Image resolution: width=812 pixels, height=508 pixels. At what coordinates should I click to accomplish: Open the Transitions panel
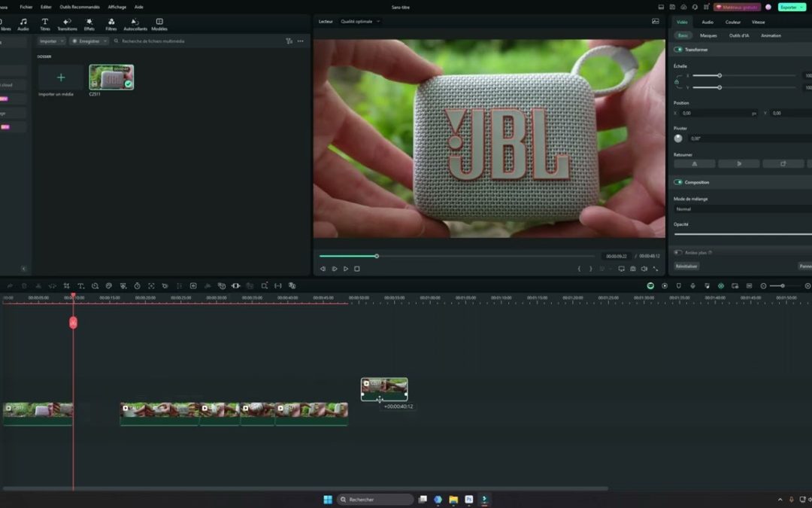pos(67,24)
